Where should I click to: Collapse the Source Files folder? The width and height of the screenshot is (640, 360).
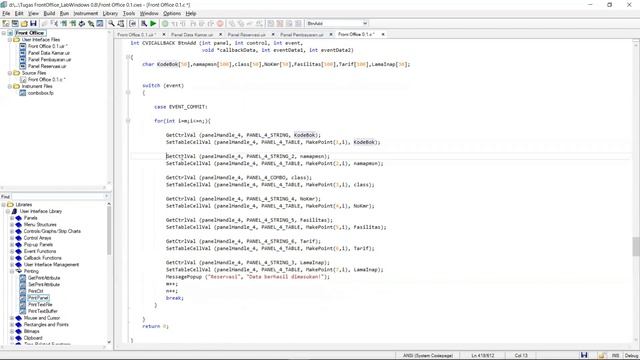pos(10,73)
